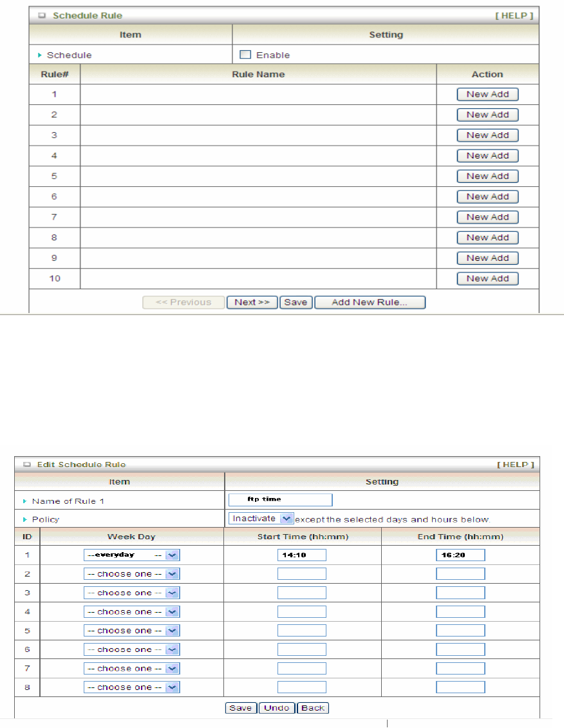Click New Add for rule 2

487,115
